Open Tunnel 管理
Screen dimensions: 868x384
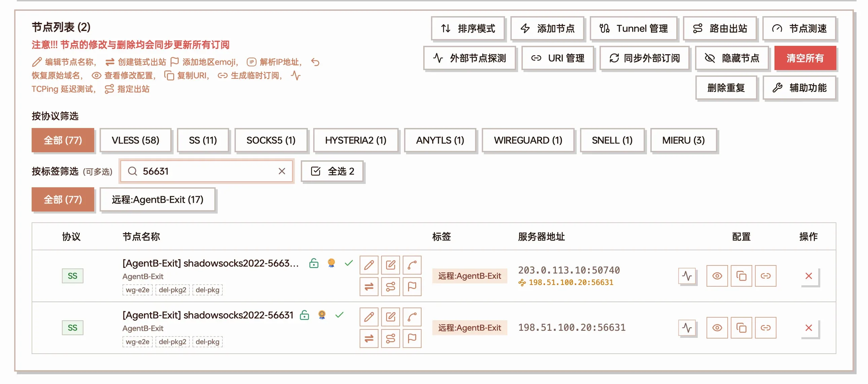(x=633, y=28)
